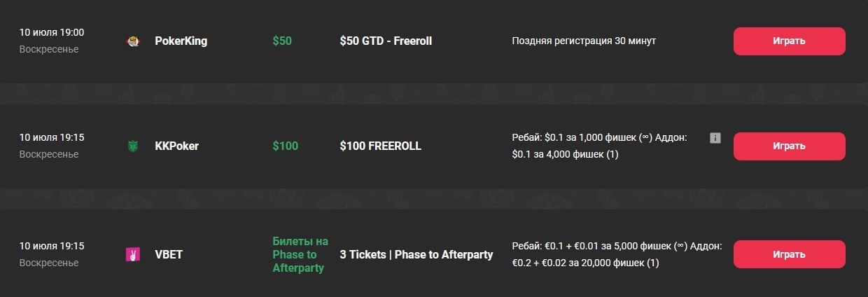868x297 pixels.
Task: Click the PokerKing room logo icon
Action: 132,41
